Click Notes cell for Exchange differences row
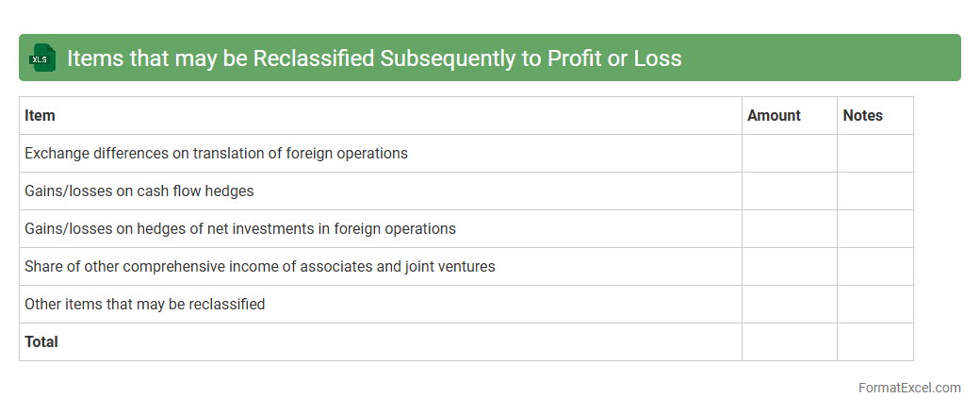The height and width of the screenshot is (415, 980). click(874, 153)
